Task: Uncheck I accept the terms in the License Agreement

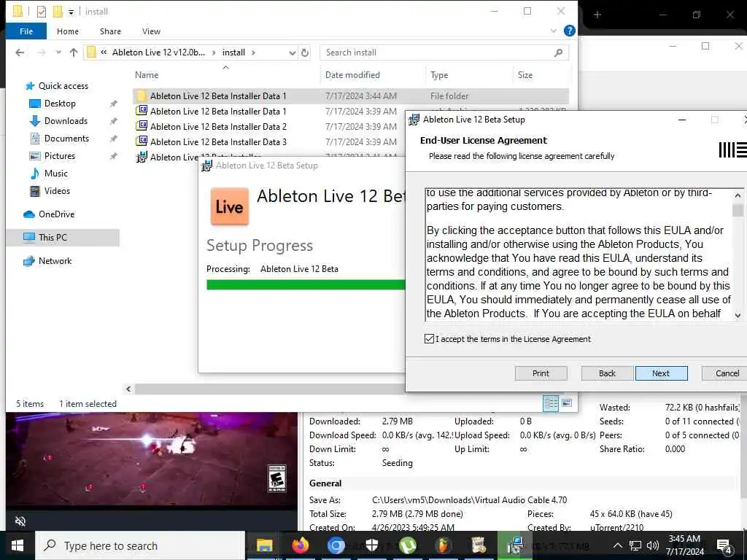Action: (429, 338)
